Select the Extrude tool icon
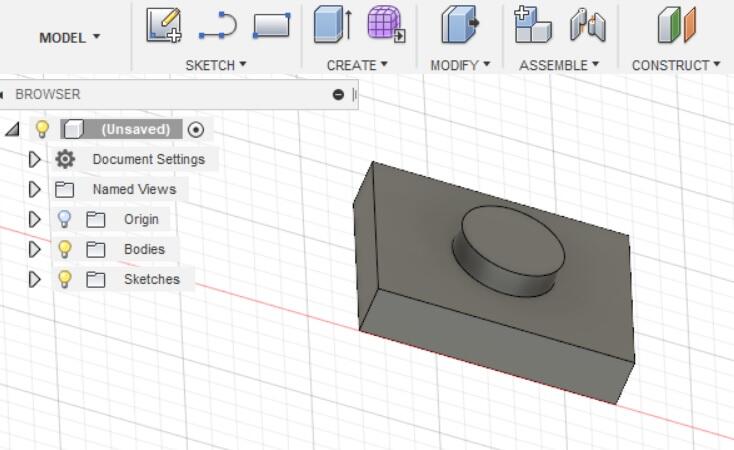 [x=332, y=24]
